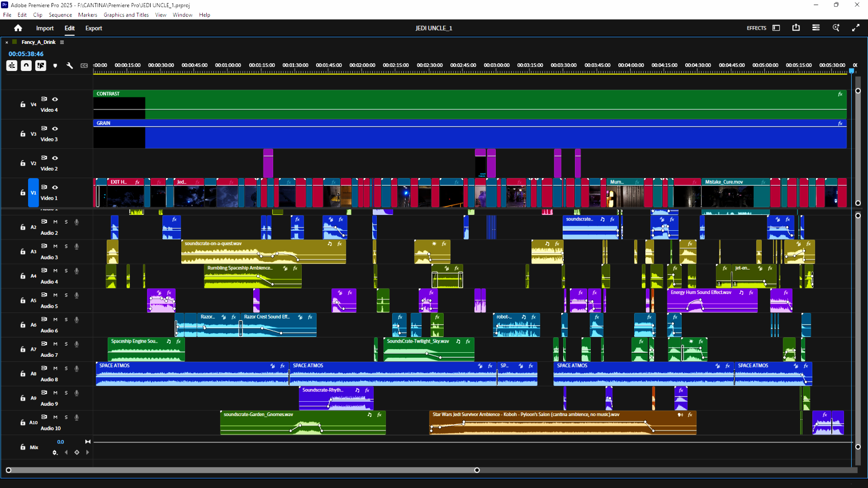Open the Sequence menu
The image size is (868, 488).
[60, 15]
